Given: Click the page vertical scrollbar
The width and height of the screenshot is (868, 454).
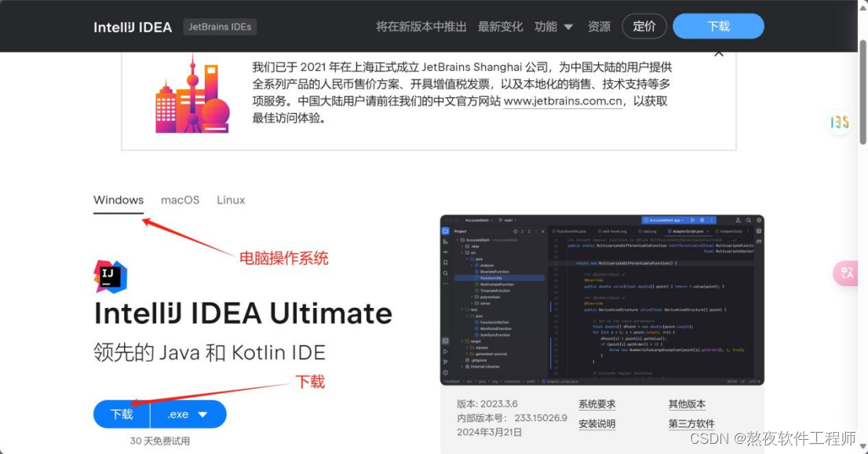Looking at the screenshot, I should 863,92.
